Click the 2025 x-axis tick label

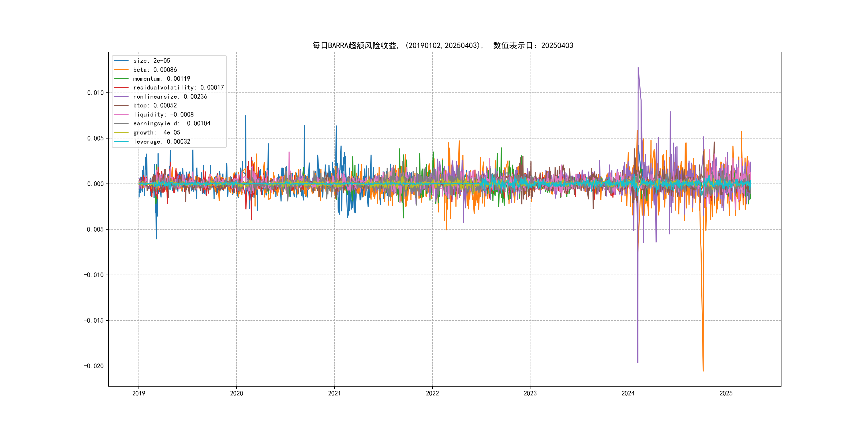(x=726, y=393)
